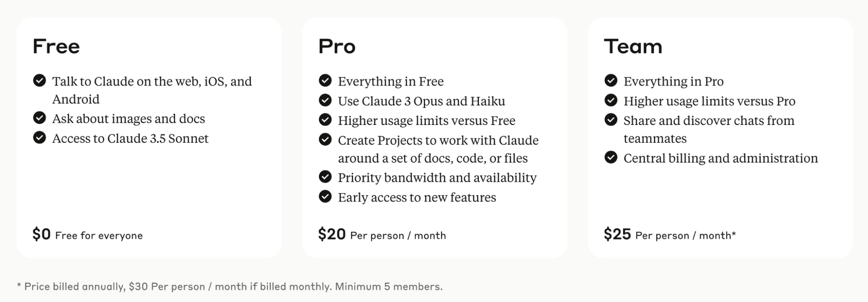868x302 pixels.
Task: Click the annual billing footnote text
Action: [x=230, y=287]
